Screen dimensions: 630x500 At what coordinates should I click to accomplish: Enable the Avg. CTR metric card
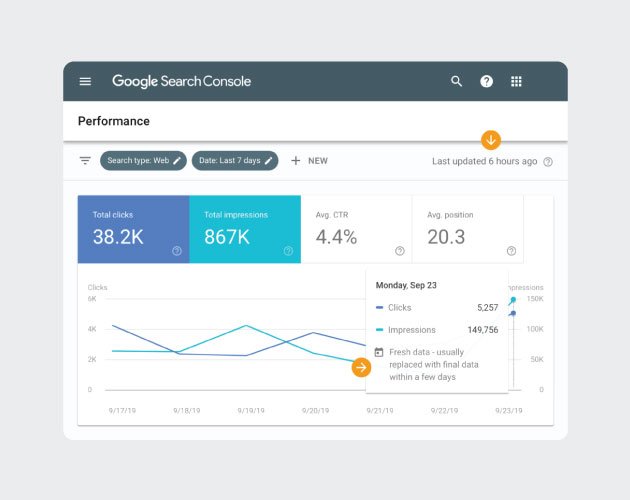tap(356, 230)
